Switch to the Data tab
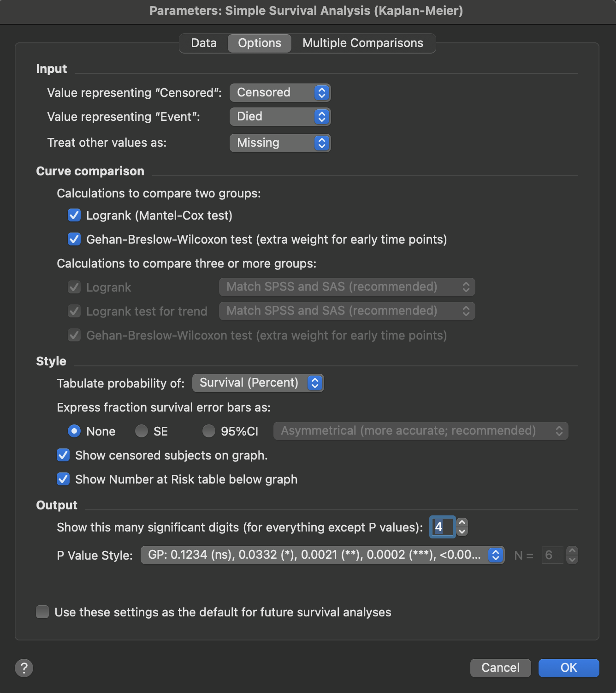 point(204,43)
